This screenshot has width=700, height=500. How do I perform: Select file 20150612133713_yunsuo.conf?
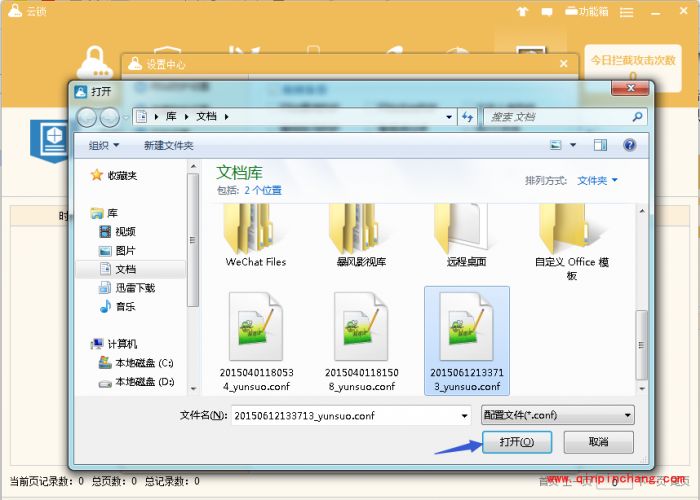pos(467,342)
